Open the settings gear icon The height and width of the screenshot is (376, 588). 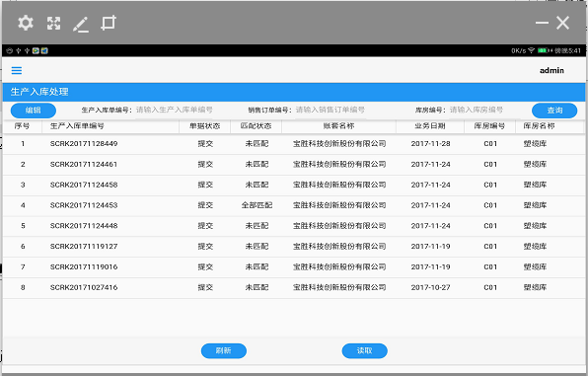pyautogui.click(x=26, y=23)
